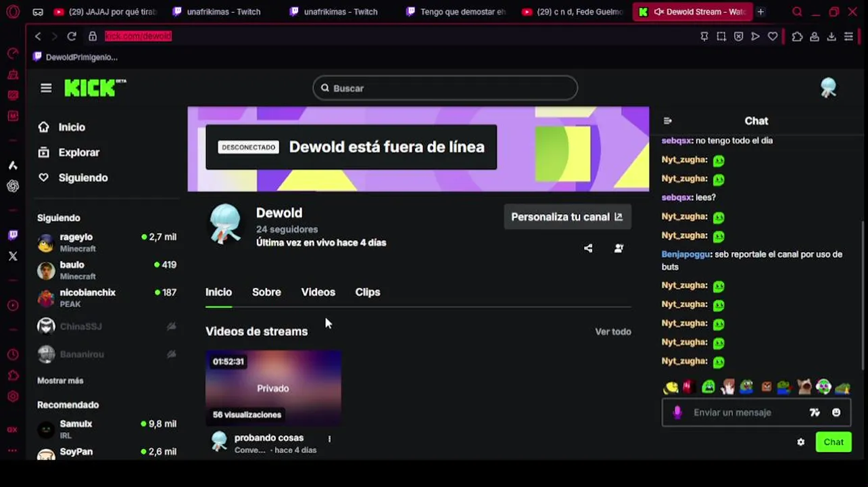Click the green Chat send button

(833, 442)
